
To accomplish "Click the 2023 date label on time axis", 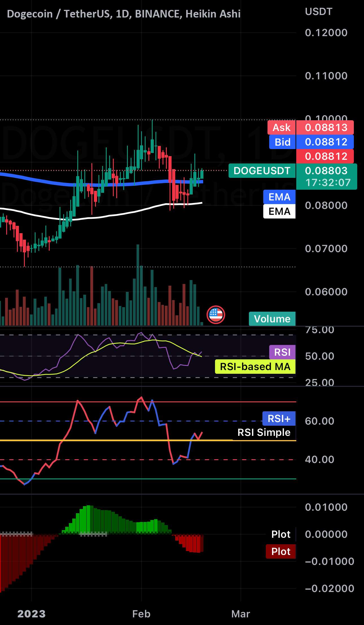I will pos(31,614).
